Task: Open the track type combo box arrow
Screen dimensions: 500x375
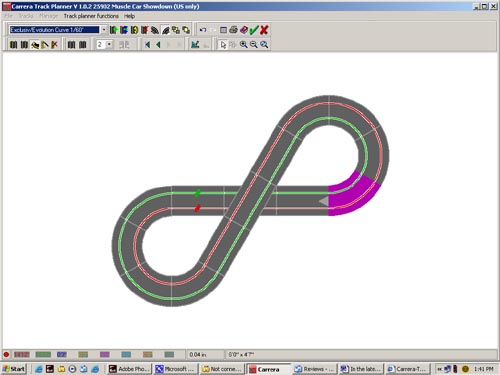Action: (x=104, y=30)
